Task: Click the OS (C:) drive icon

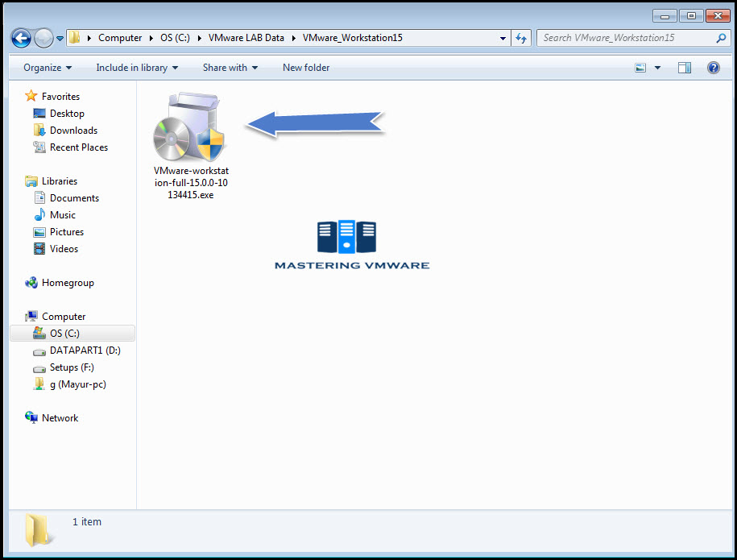Action: click(39, 333)
